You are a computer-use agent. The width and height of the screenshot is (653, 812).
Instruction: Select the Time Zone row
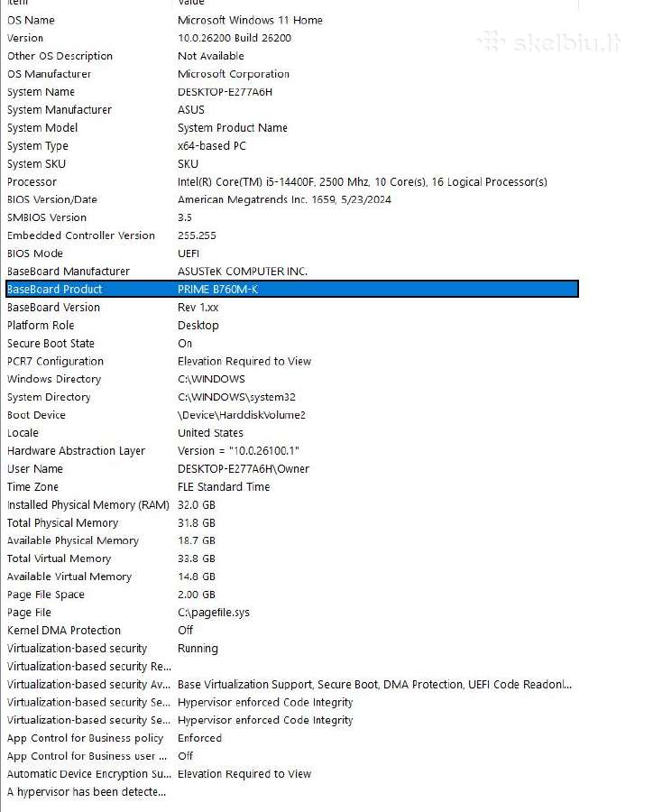(x=292, y=487)
